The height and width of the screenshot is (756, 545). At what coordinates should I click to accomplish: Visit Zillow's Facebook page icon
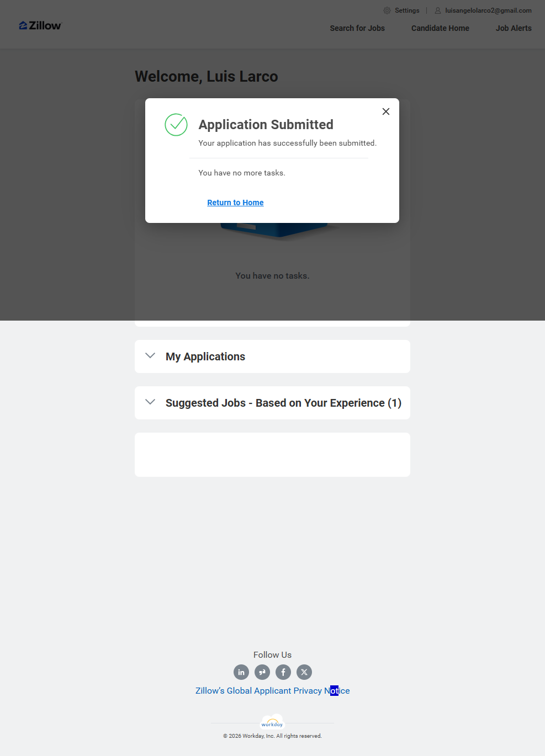coord(283,672)
